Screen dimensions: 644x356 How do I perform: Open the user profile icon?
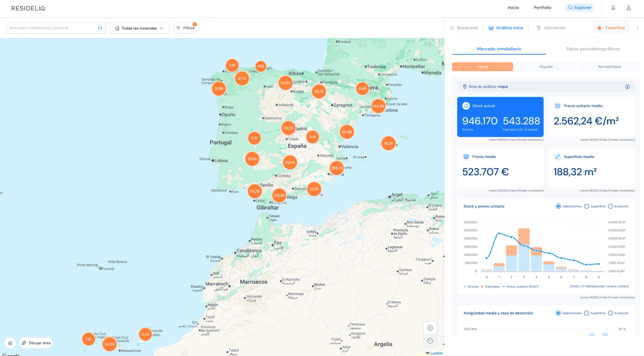(x=628, y=8)
